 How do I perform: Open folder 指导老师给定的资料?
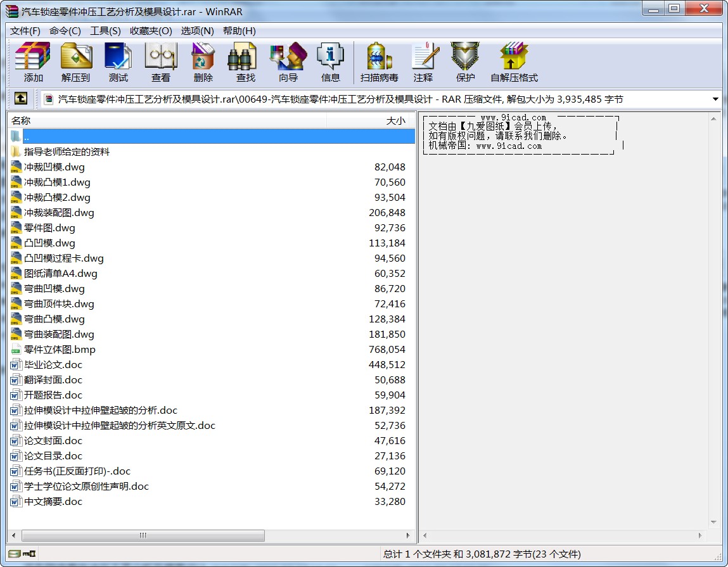point(67,152)
